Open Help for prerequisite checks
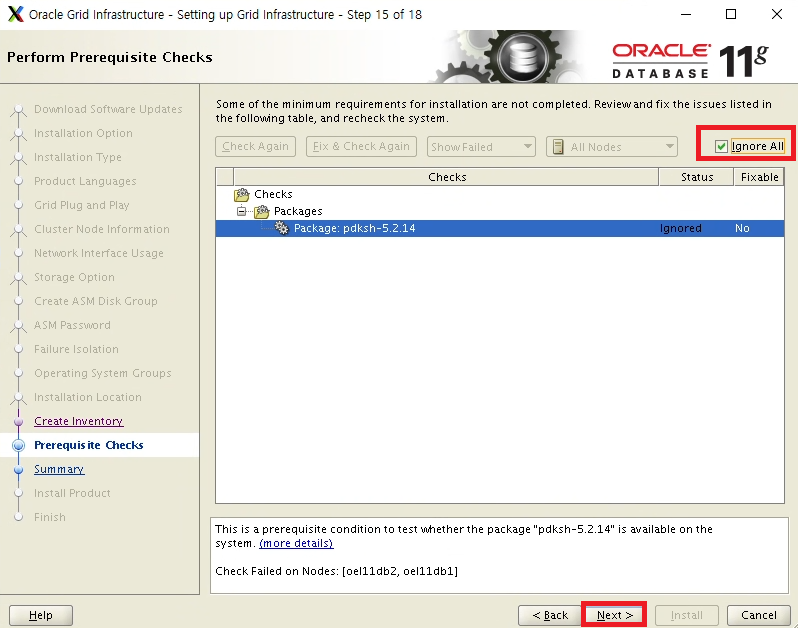This screenshot has height=628, width=798. (x=41, y=615)
